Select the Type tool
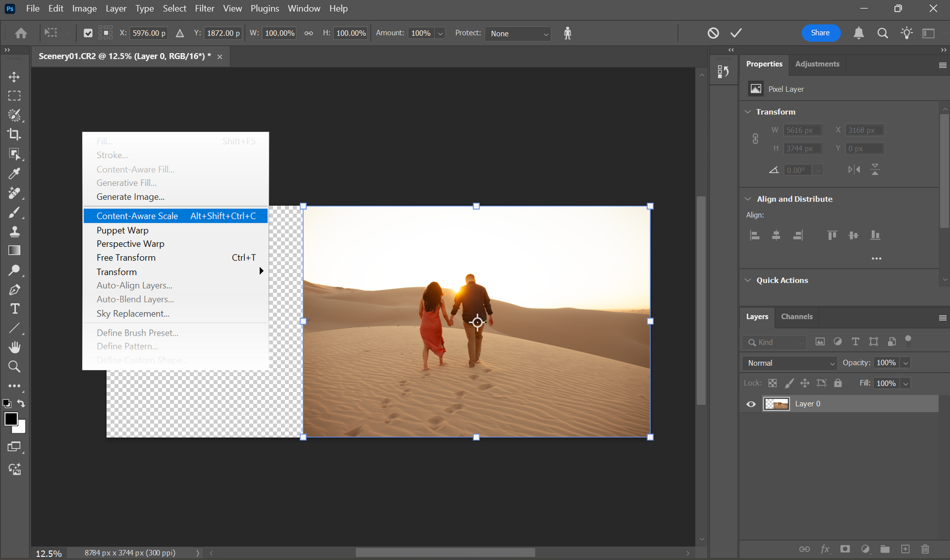The height and width of the screenshot is (560, 950). (x=14, y=308)
